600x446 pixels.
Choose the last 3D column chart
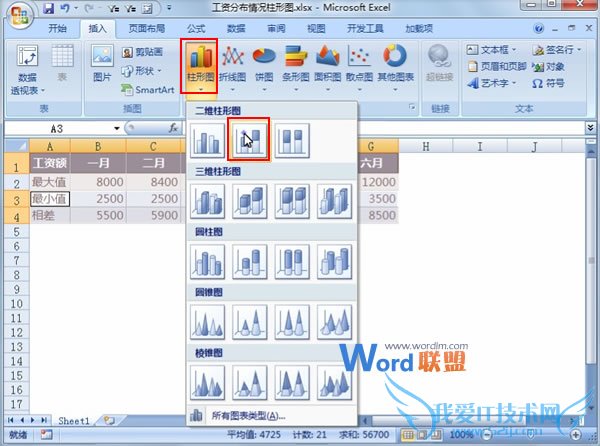tap(334, 201)
